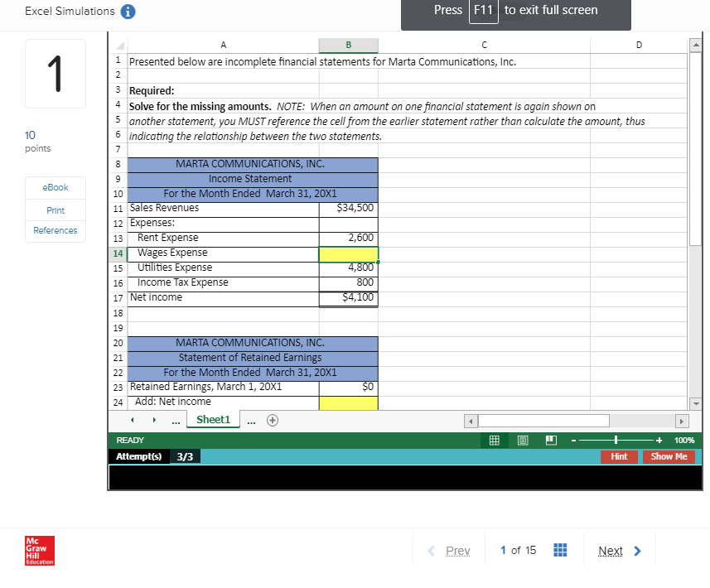Select Normal view icon in status bar

click(x=494, y=440)
